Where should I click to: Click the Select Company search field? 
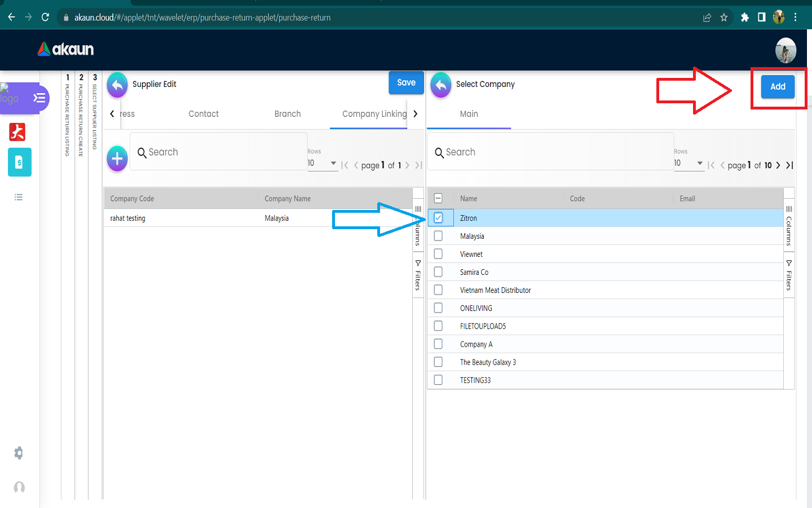click(x=553, y=152)
